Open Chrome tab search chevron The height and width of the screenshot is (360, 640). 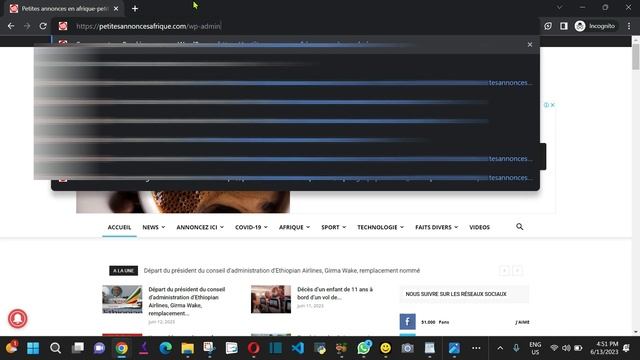pyautogui.click(x=560, y=7)
